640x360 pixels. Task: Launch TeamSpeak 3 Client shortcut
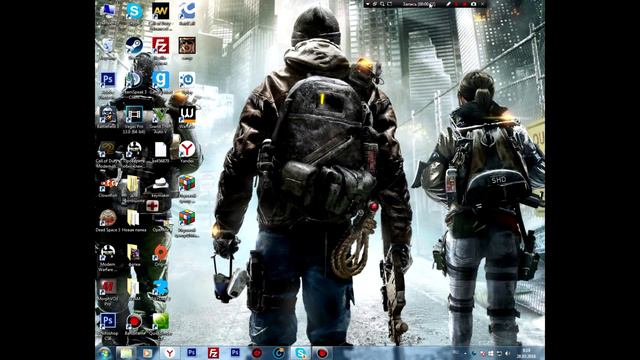pos(134,80)
